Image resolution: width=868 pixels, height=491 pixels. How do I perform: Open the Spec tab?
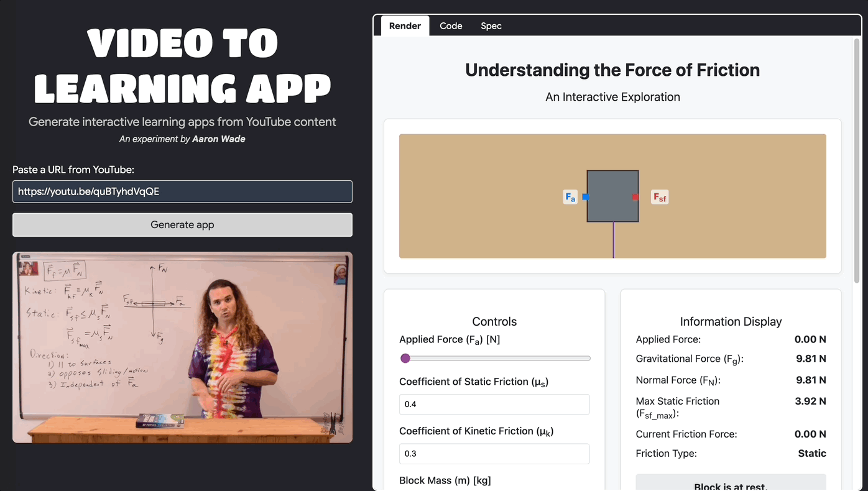click(491, 25)
